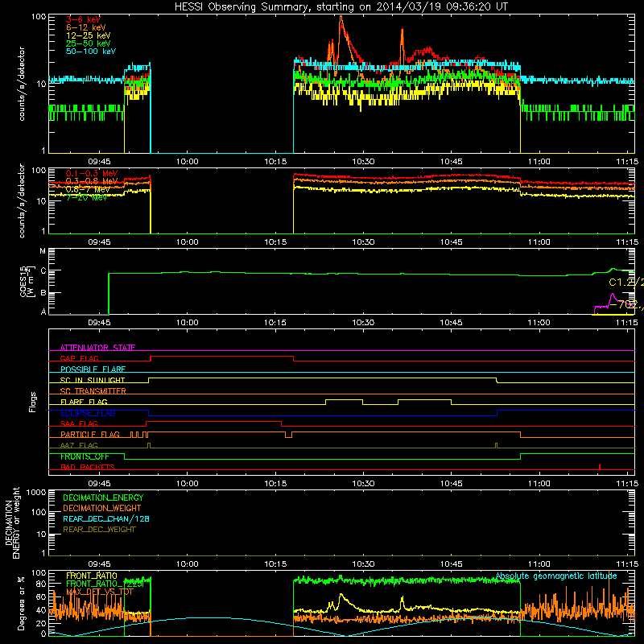Click the red BAD_PACKETS spike near 11:10
644x644 pixels.
pyautogui.click(x=600, y=467)
